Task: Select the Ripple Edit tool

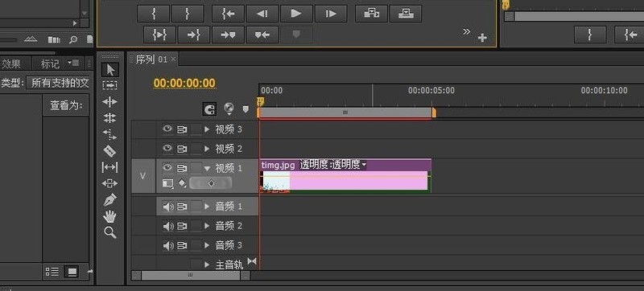Action: point(109,101)
